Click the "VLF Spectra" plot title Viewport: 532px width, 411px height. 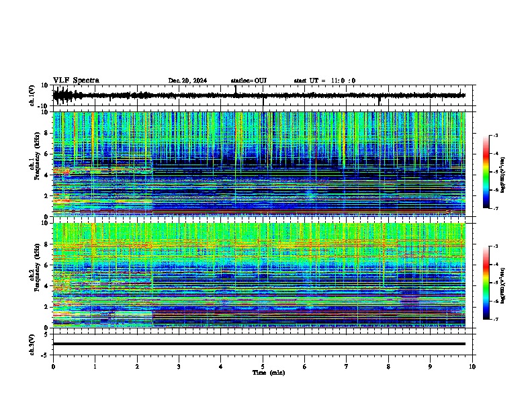(76, 81)
